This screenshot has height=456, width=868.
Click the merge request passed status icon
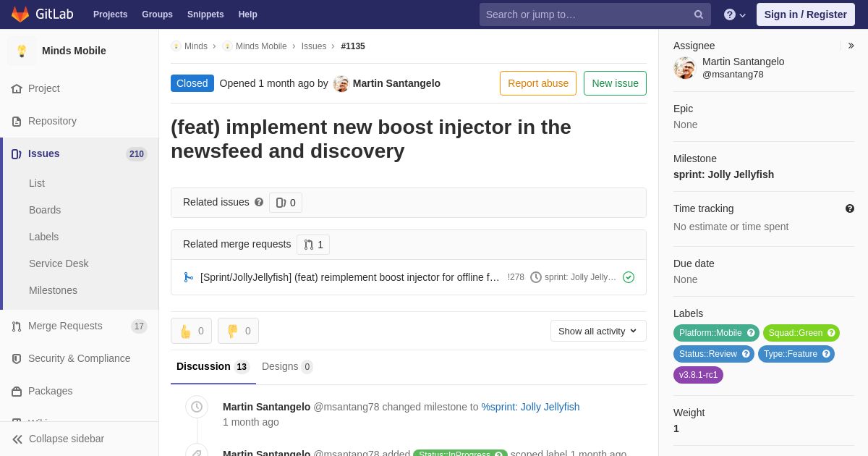(629, 277)
